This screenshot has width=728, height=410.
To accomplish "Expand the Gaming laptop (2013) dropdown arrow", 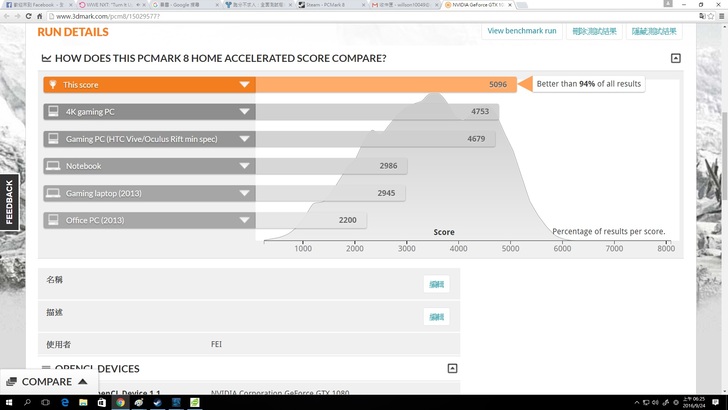I will [x=245, y=193].
